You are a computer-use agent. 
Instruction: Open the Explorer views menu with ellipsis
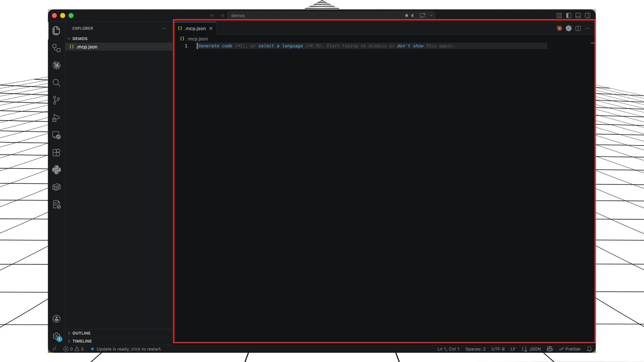tap(164, 28)
